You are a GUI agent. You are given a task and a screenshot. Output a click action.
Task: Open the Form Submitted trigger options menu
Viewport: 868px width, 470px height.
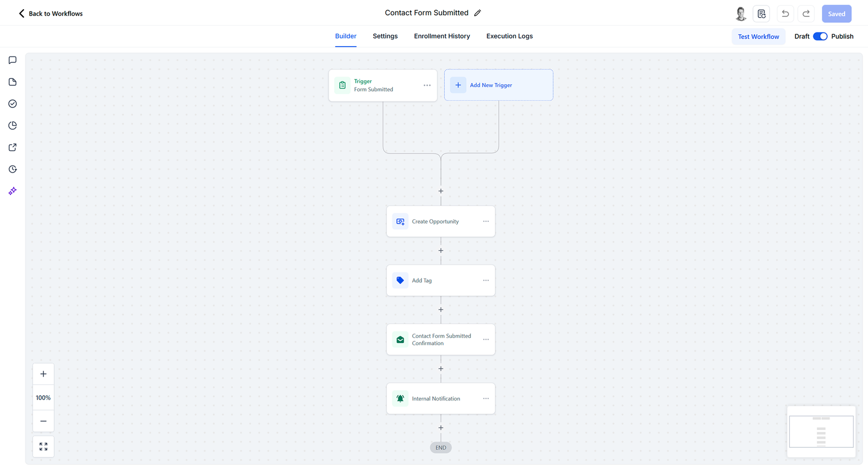tap(427, 85)
